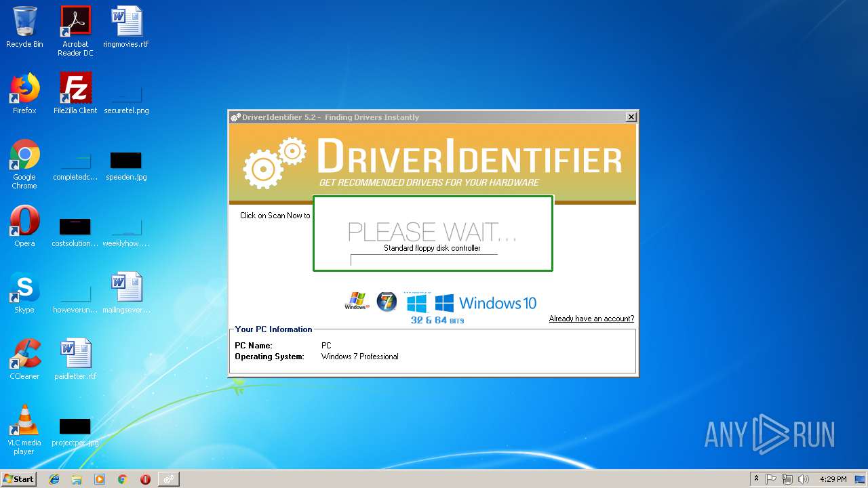The image size is (868, 488).
Task: Select the paidletter.rtf file
Action: 75,359
